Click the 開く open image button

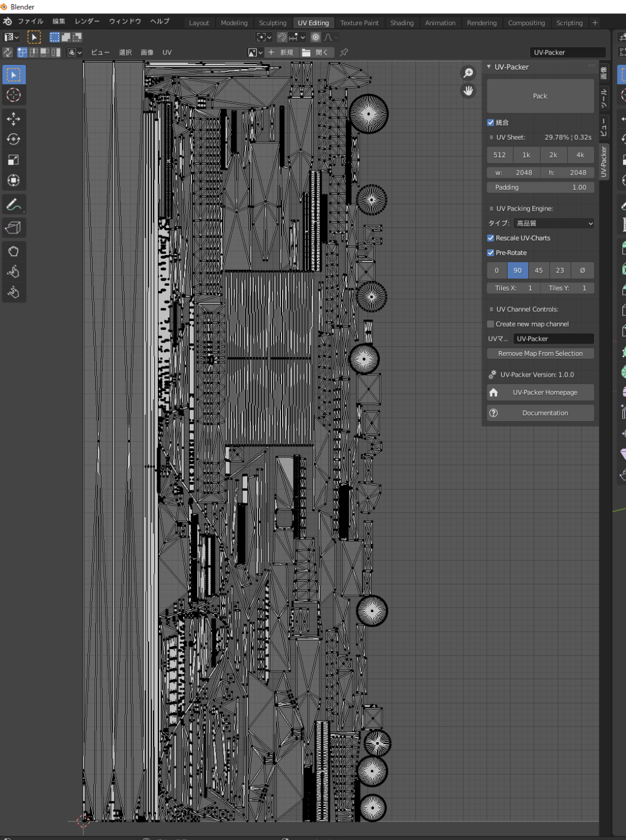point(316,52)
